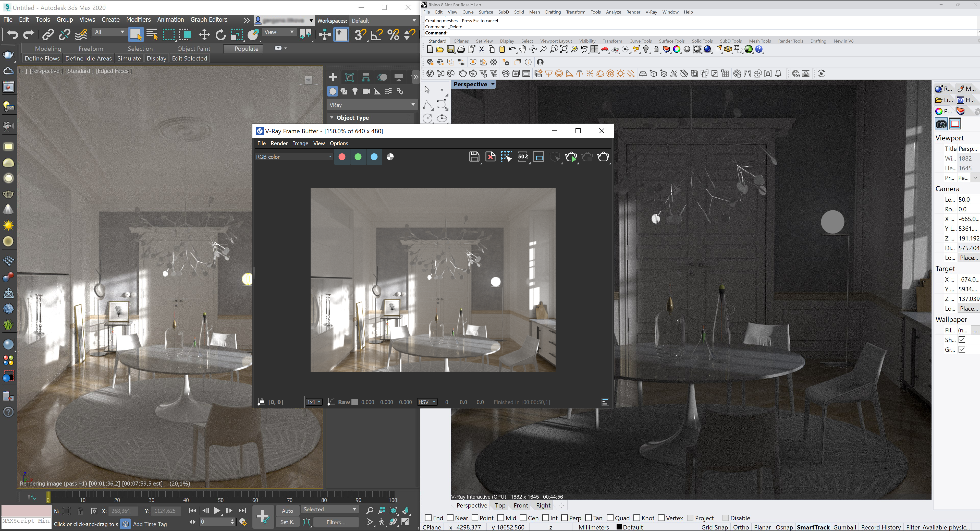Toggle the Gr... wallpaper checkbox in Rhino
This screenshot has width=980, height=531.
962,349
